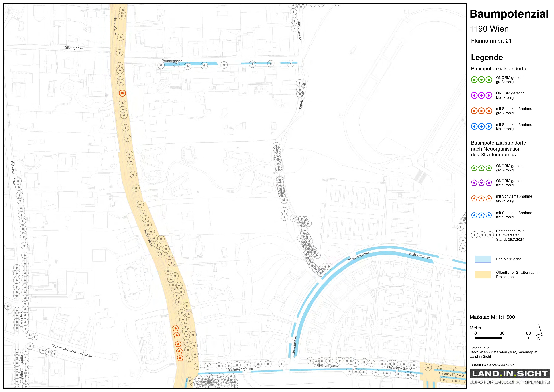
Task: Click the green circle ÖNORM großkronig legend symbol
Action: [x=481, y=80]
